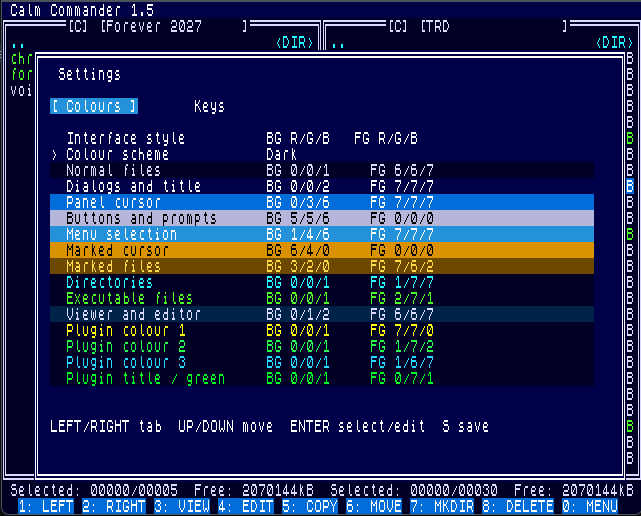
Task: Click the BG R/G/B column header
Action: (298, 139)
